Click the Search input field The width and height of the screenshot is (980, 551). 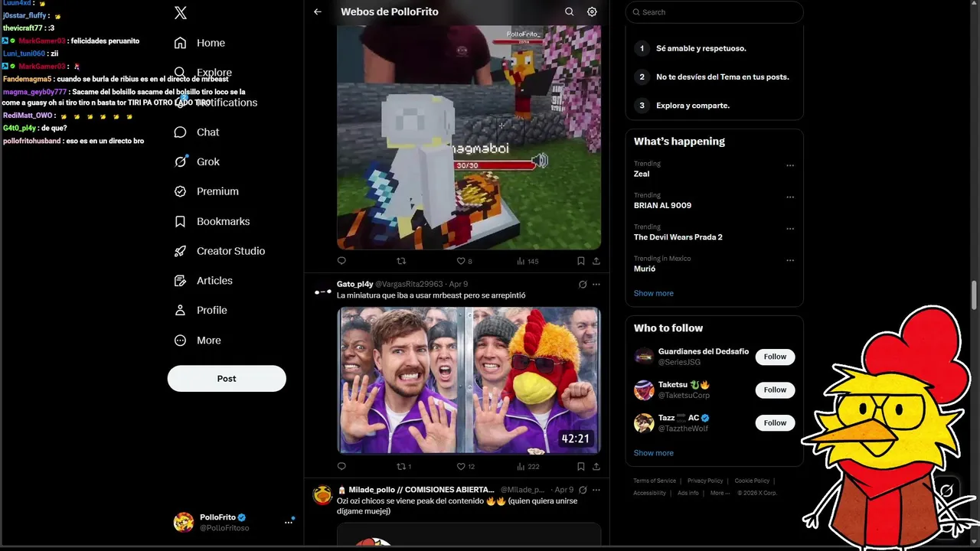(714, 12)
